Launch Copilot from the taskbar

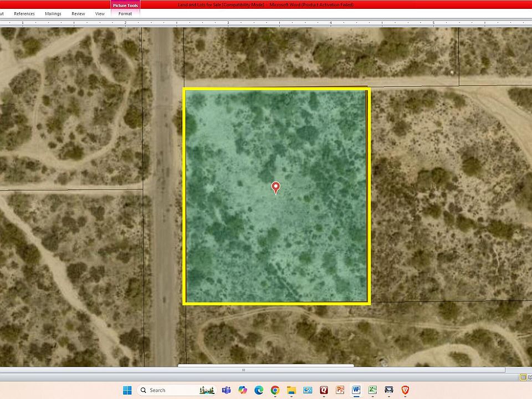[242, 390]
